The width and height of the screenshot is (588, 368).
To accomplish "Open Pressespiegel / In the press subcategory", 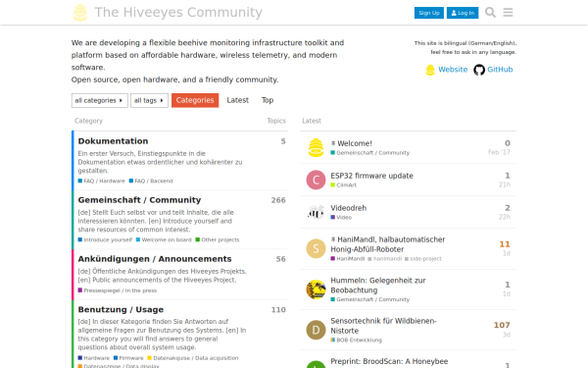I will click(118, 290).
